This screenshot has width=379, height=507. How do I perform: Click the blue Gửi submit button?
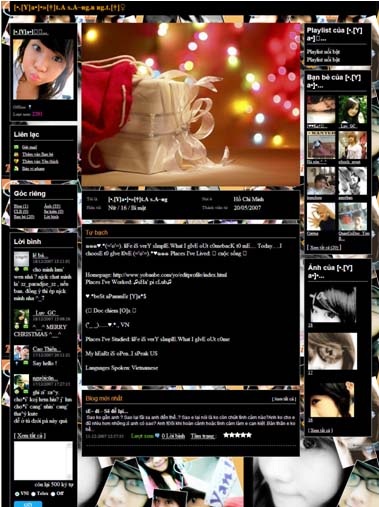(x=28, y=504)
